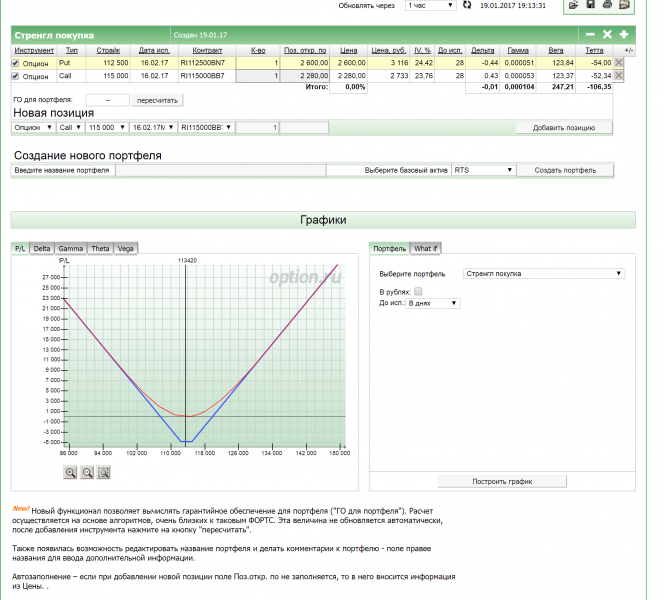This screenshot has width=664, height=600.
Task: Remove the Put 112 500 option row
Action: click(619, 63)
